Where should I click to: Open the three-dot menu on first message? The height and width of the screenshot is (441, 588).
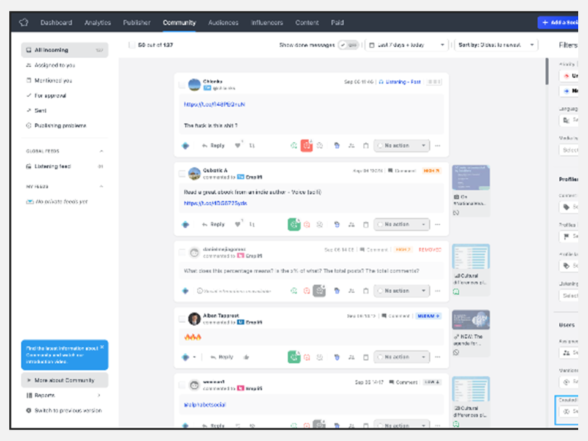[x=438, y=146]
